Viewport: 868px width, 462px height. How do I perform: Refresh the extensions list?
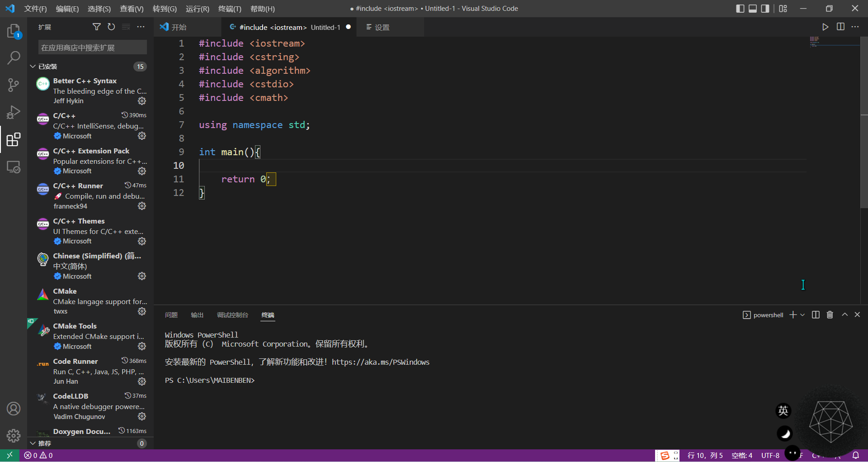111,27
